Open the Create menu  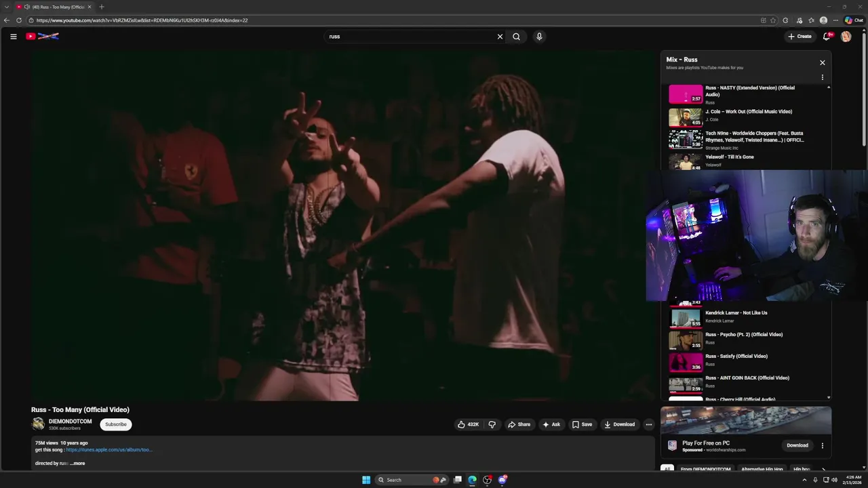tap(800, 37)
